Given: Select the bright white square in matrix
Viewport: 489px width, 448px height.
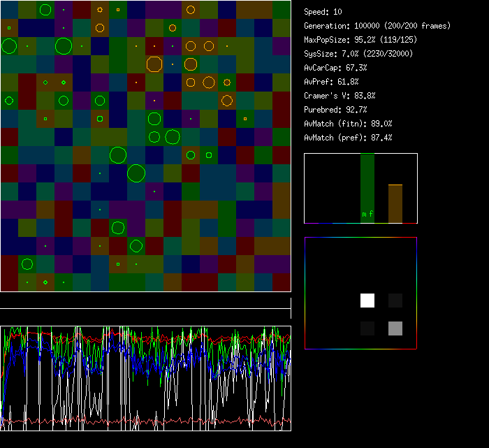Looking at the screenshot, I should pos(367,301).
